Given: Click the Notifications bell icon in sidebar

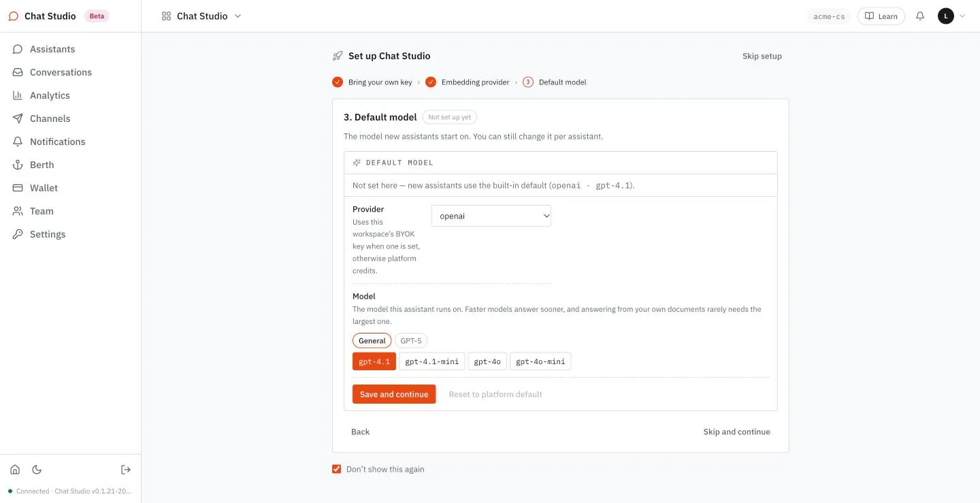Looking at the screenshot, I should pos(18,142).
